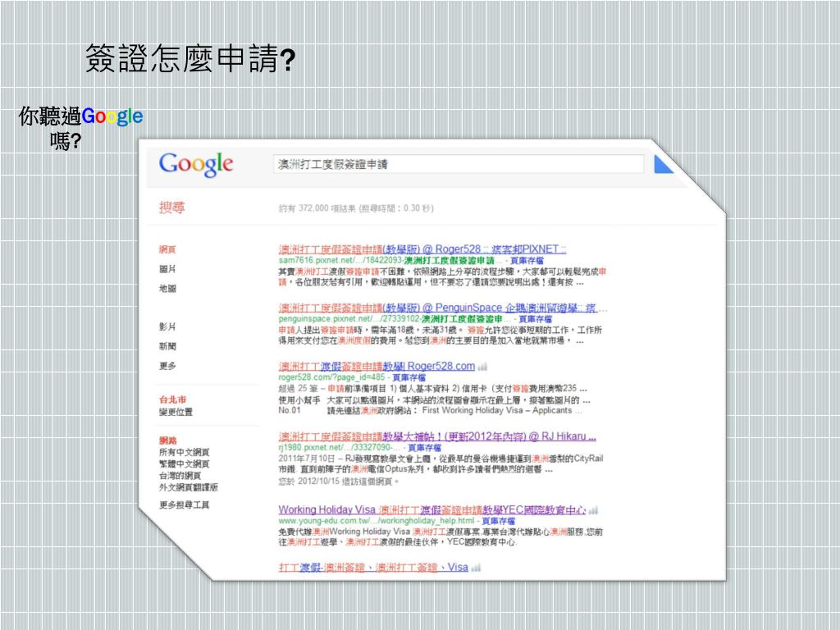Select the 影片 filter in the sidebar

167,326
